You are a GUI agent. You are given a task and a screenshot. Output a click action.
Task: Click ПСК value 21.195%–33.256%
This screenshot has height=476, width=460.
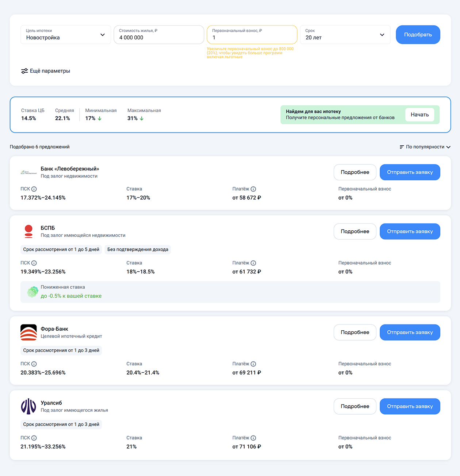pyautogui.click(x=43, y=447)
